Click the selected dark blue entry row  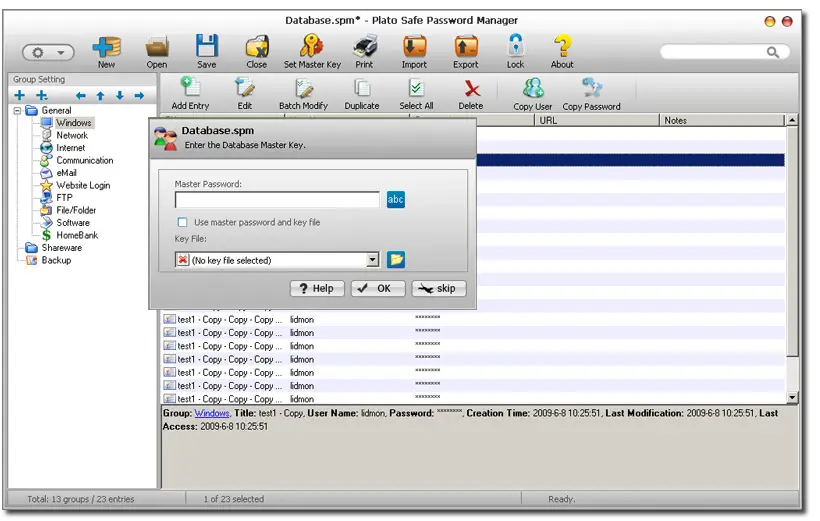pyautogui.click(x=630, y=160)
